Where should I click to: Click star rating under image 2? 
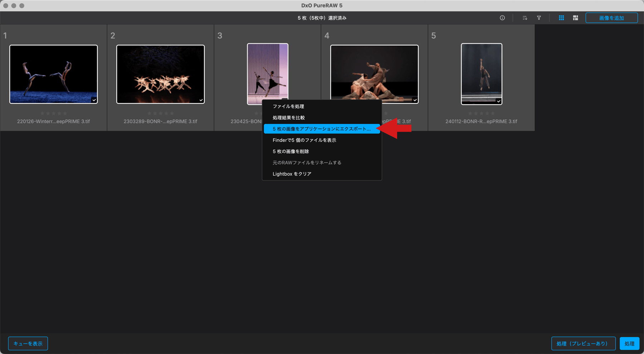point(160,113)
